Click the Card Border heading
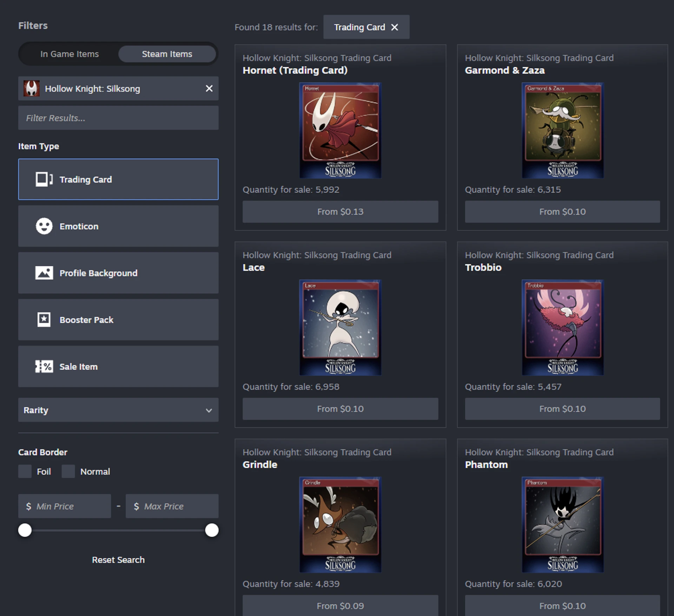 42,452
